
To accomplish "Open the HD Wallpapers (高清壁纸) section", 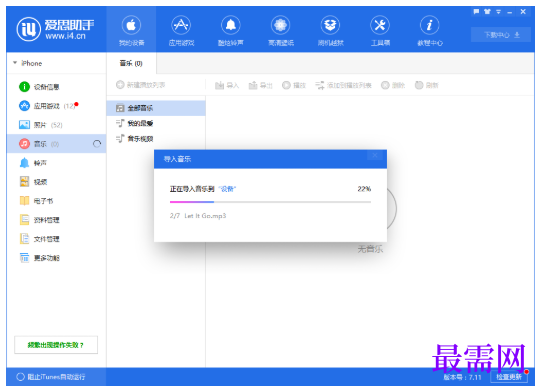I will point(280,30).
